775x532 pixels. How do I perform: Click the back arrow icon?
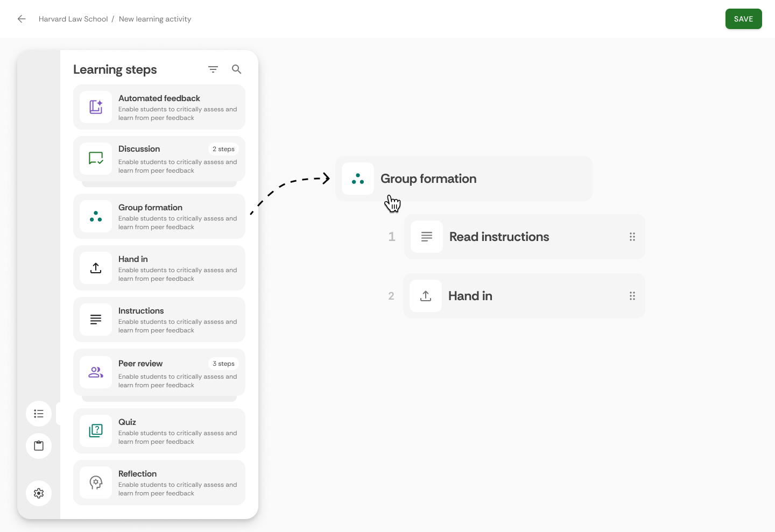pos(22,19)
